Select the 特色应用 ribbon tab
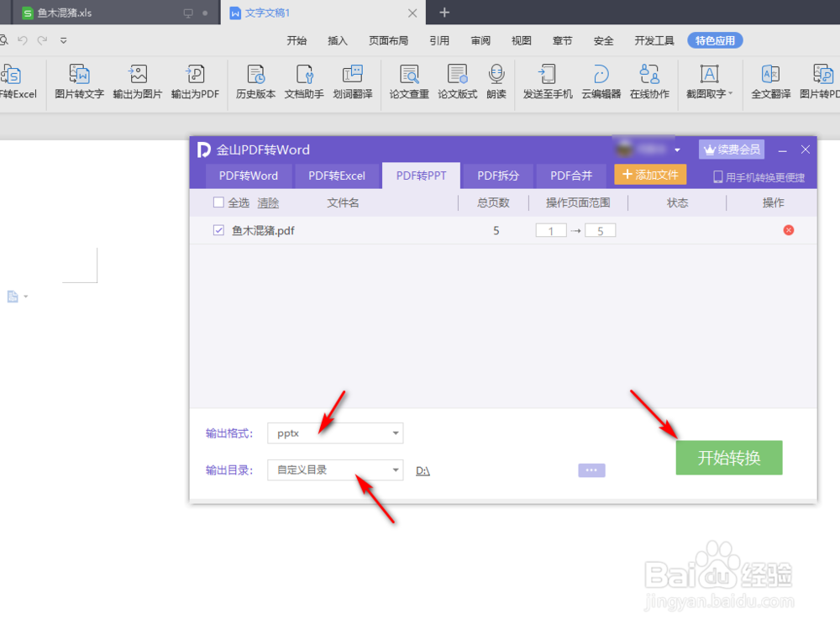This screenshot has height=630, width=840. (x=715, y=40)
